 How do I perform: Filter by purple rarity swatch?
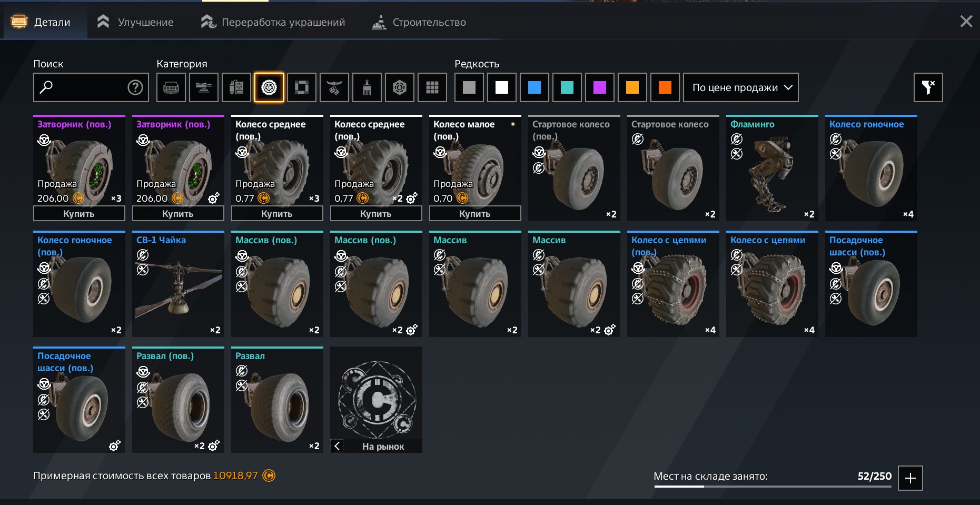coord(600,87)
